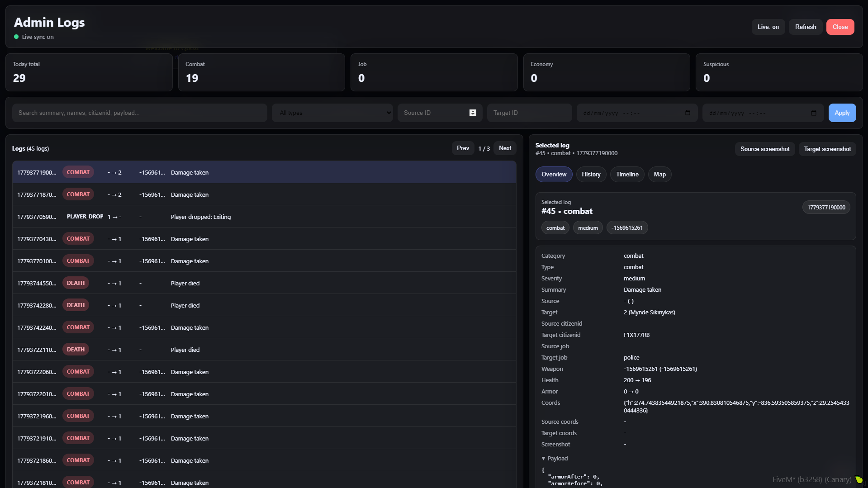The image size is (868, 488).
Task: Switch to the Overview tab
Action: [554, 174]
